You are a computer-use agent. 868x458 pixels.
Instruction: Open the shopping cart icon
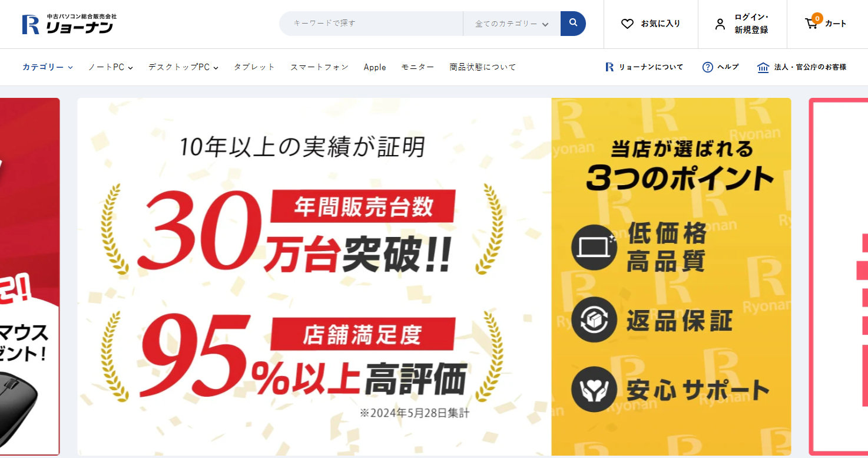[x=811, y=24]
